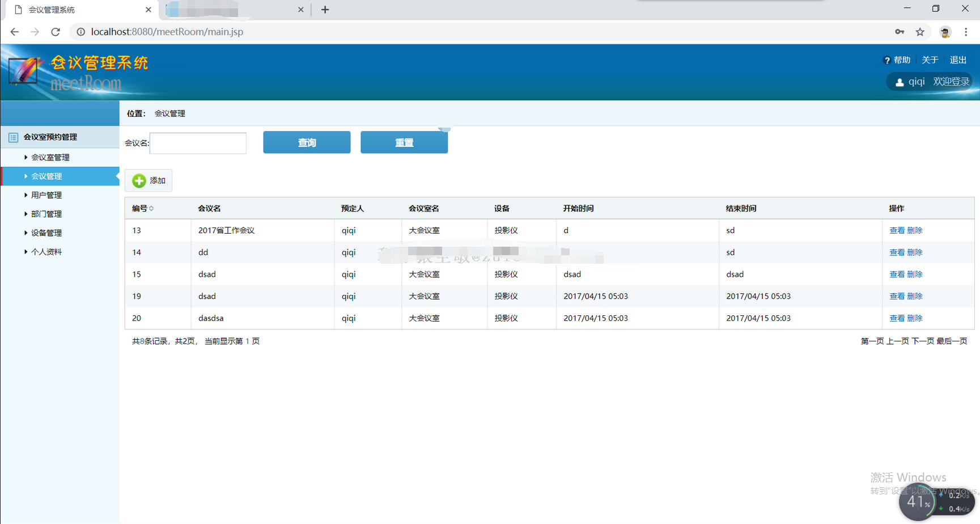Collapse 会议室预约管理 sidebar section
Viewport: 980px width, 524px height.
[60, 137]
